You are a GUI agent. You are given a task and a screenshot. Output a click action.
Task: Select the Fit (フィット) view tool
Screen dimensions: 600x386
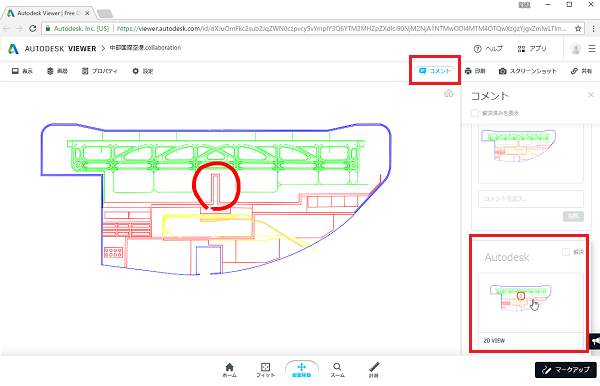tap(265, 370)
